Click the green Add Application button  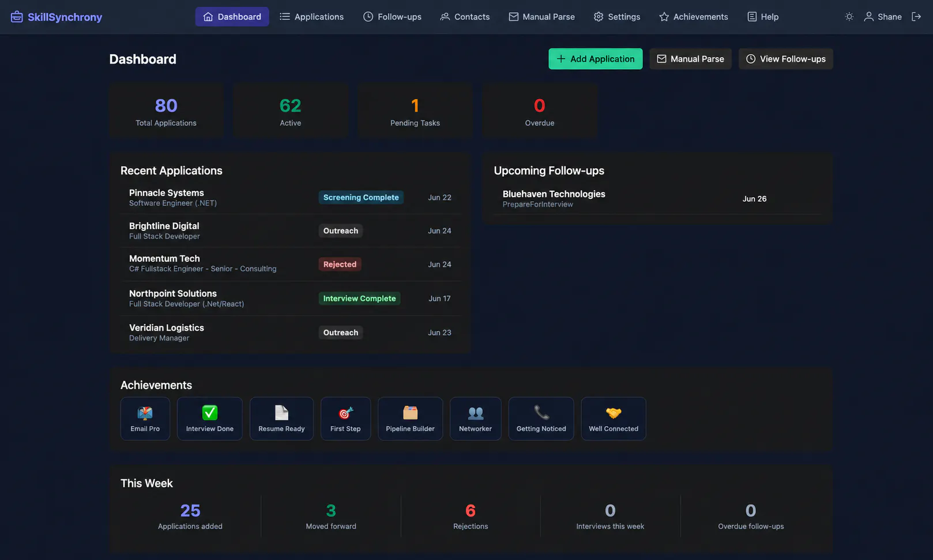(595, 59)
